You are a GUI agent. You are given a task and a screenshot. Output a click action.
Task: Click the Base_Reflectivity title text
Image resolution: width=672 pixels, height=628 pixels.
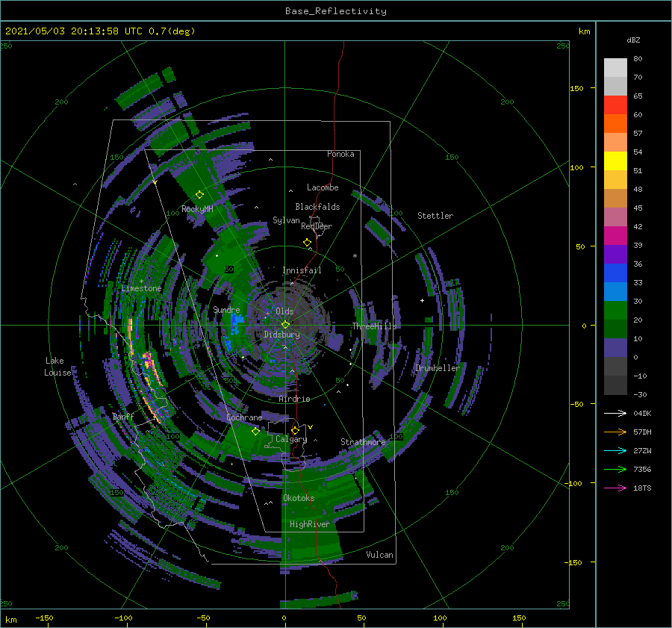click(x=336, y=11)
